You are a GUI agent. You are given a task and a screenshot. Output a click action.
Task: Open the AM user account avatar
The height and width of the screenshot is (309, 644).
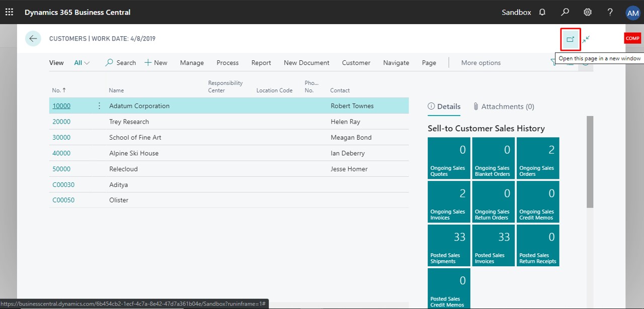[632, 13]
